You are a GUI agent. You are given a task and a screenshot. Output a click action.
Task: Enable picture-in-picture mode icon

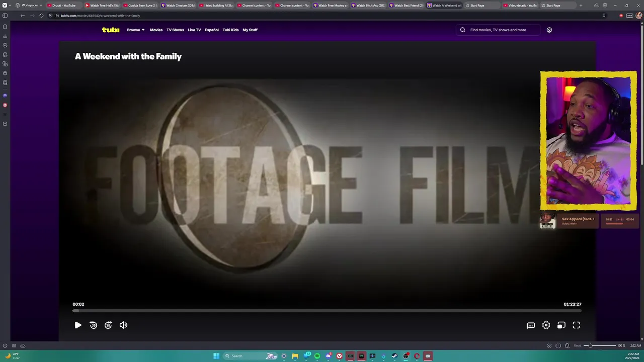pyautogui.click(x=561, y=325)
